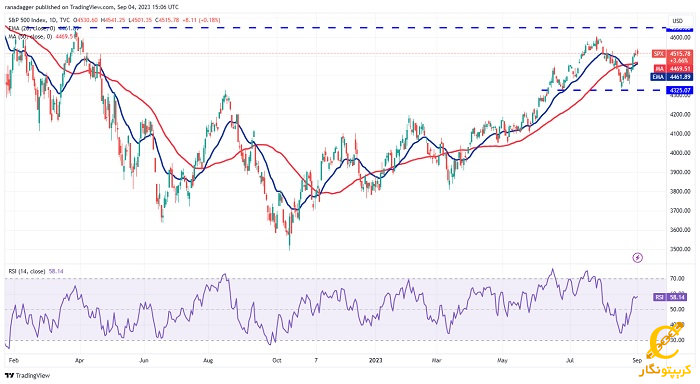The width and height of the screenshot is (700, 384).
Task: Click the 3700.00 price axis label
Action: click(680, 210)
